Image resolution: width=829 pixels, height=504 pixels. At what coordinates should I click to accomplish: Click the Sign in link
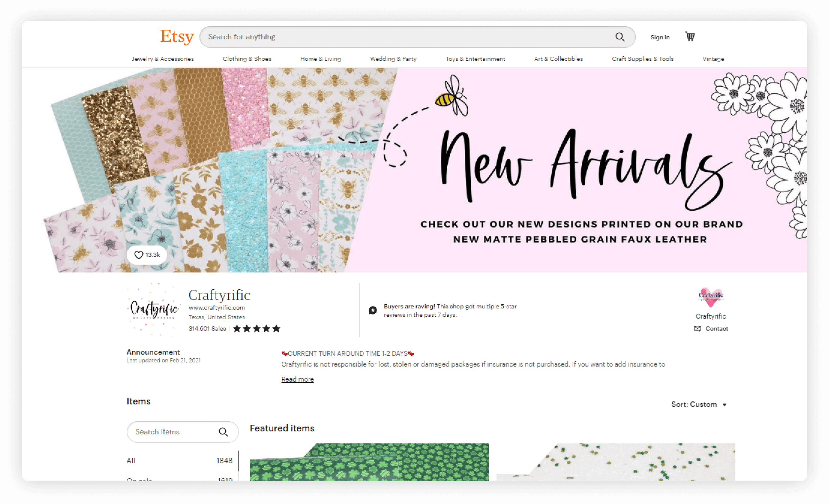[660, 37]
